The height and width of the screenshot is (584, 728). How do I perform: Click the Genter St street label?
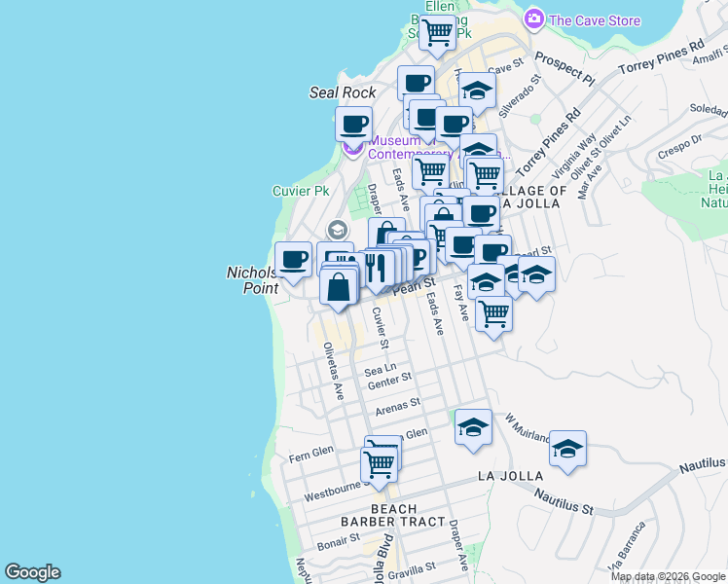[x=389, y=382]
